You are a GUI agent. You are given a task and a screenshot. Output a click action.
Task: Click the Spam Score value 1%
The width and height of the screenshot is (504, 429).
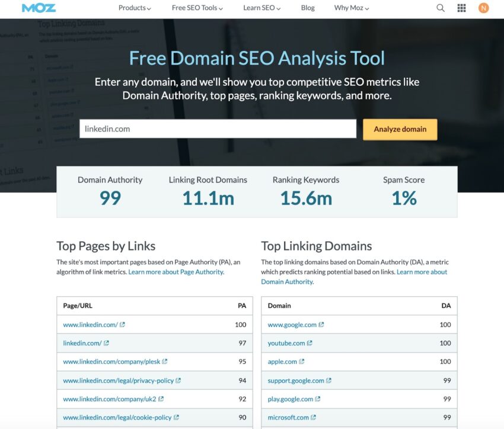coord(404,198)
